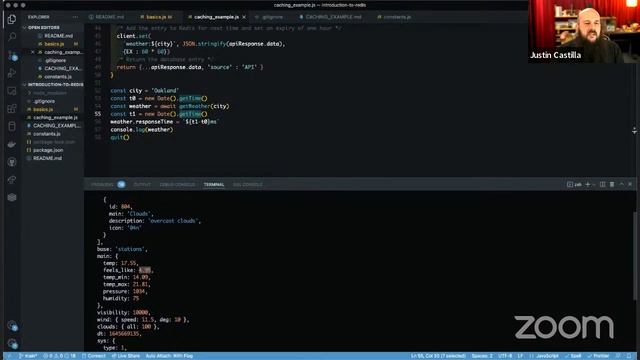Open package.json in the project file tree
The height and width of the screenshot is (360, 640).
[x=48, y=150]
